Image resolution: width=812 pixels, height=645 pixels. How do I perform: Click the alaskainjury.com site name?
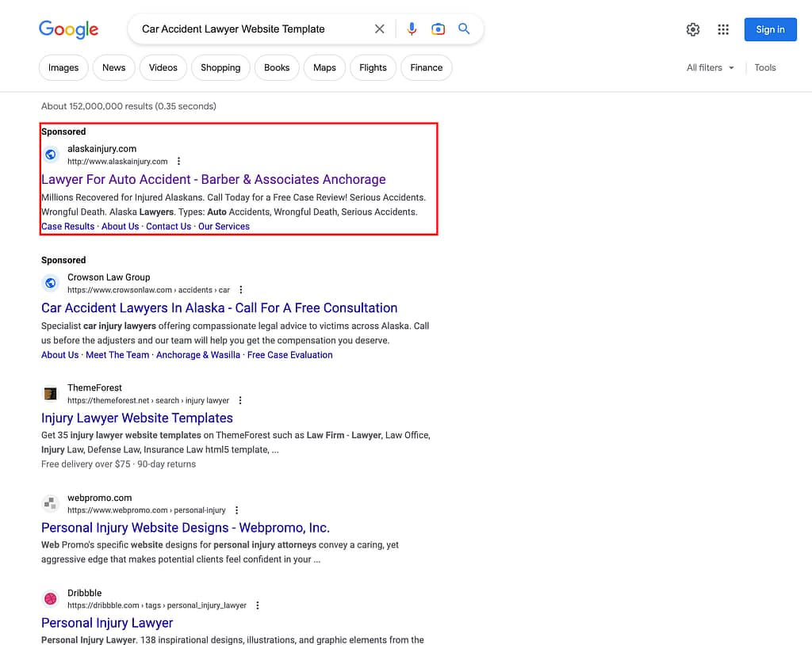coord(102,148)
